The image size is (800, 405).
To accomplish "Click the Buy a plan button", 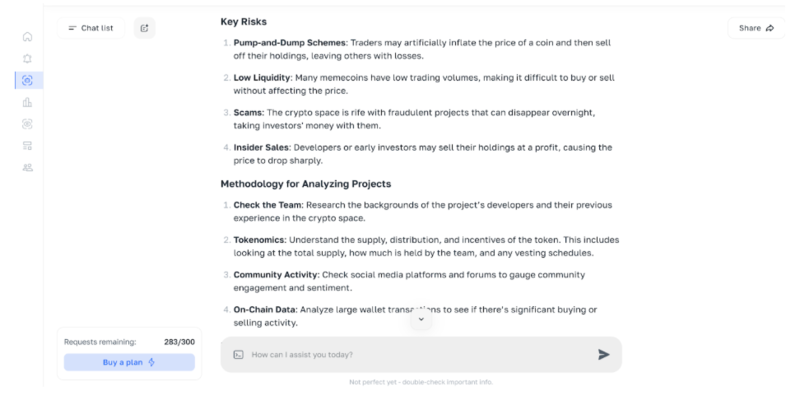I will coord(129,362).
